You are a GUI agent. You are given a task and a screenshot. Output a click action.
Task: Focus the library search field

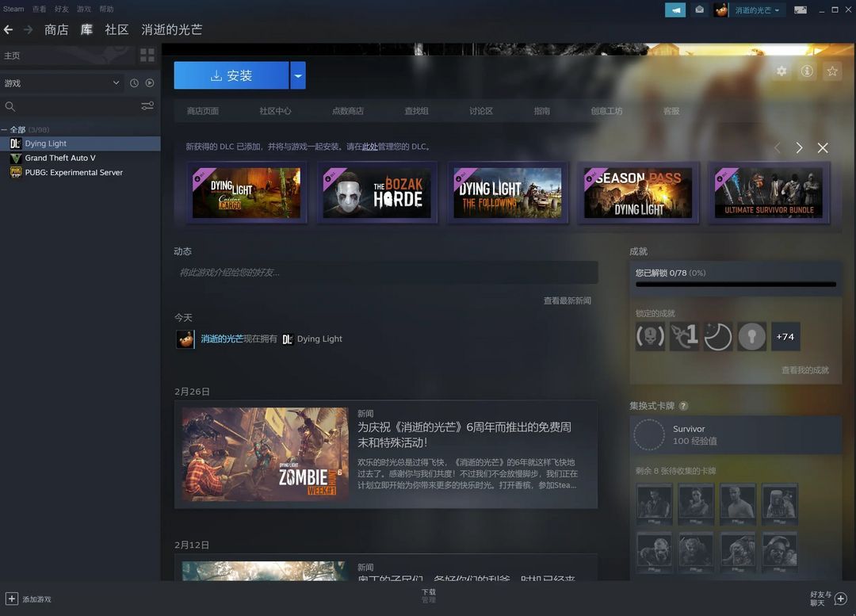pyautogui.click(x=70, y=106)
